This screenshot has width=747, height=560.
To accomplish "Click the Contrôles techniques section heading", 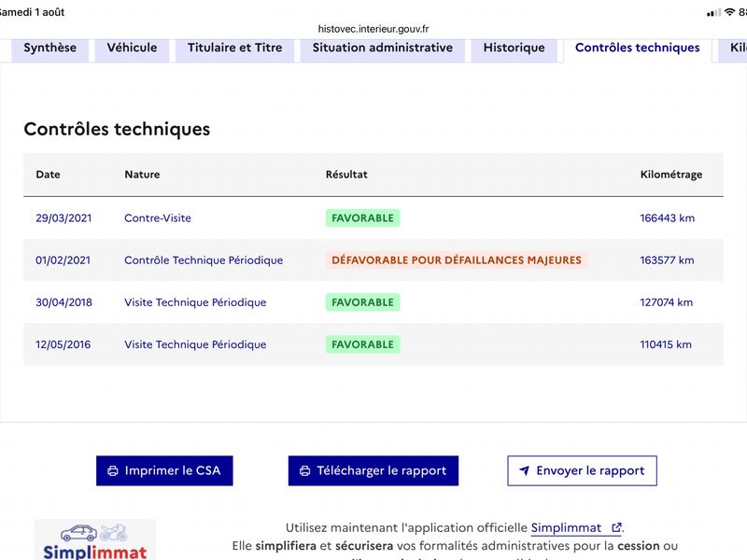I will click(x=117, y=130).
